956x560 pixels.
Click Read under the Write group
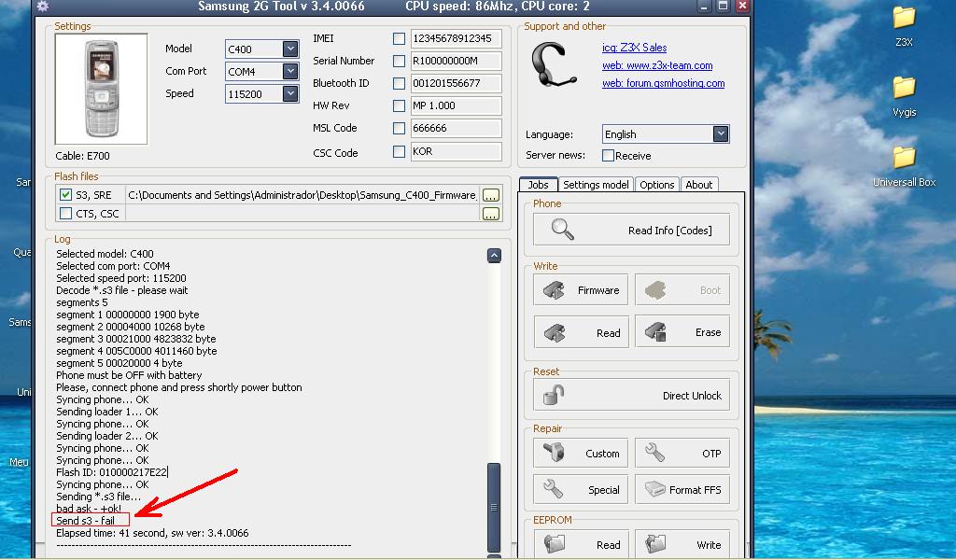point(581,332)
